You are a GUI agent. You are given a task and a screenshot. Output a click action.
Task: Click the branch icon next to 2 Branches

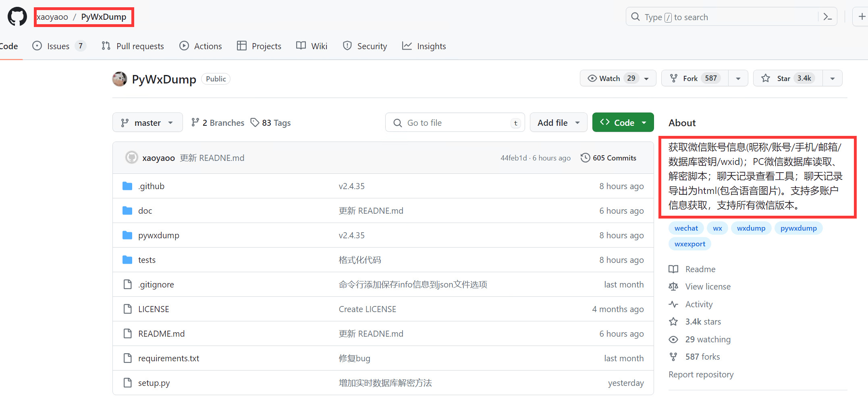click(x=195, y=122)
